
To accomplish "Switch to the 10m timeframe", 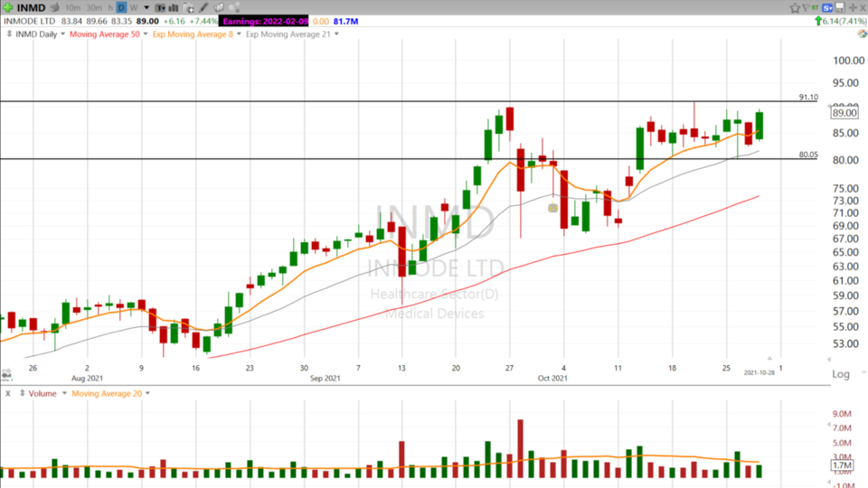I will coord(72,7).
